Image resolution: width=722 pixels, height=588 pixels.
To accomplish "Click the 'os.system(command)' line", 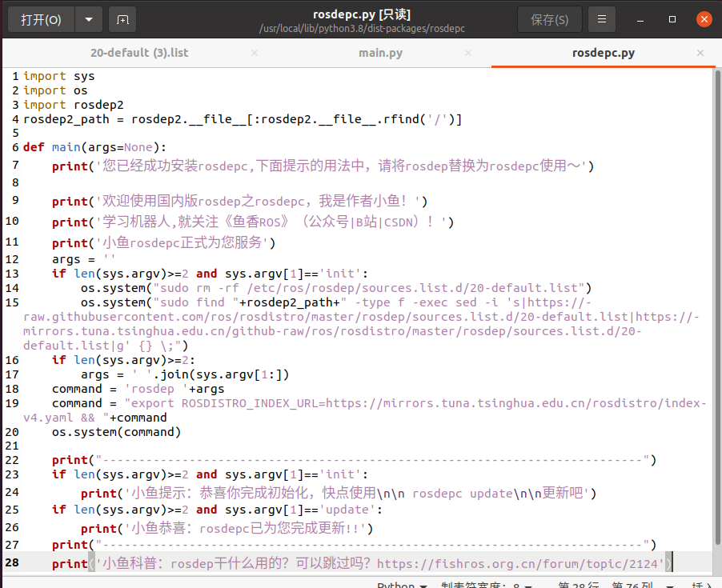I will point(117,432).
